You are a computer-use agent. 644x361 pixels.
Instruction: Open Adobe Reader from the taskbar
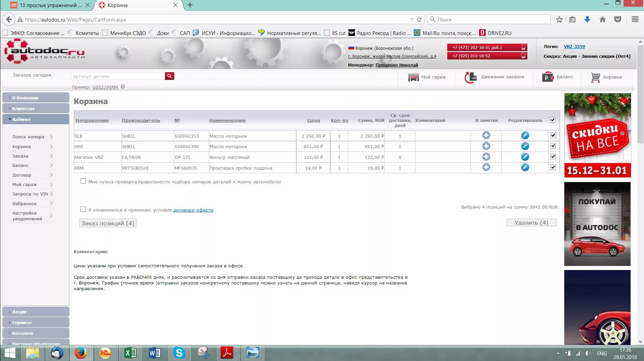point(227,353)
